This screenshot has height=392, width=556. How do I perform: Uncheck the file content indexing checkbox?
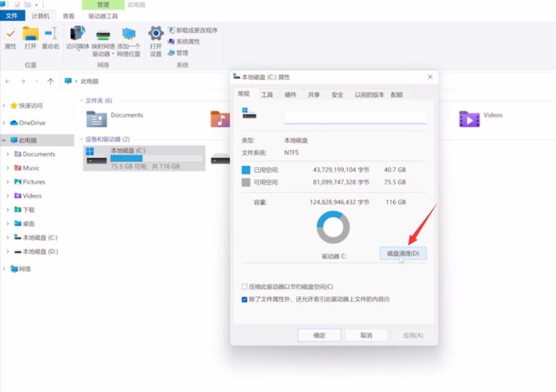245,300
